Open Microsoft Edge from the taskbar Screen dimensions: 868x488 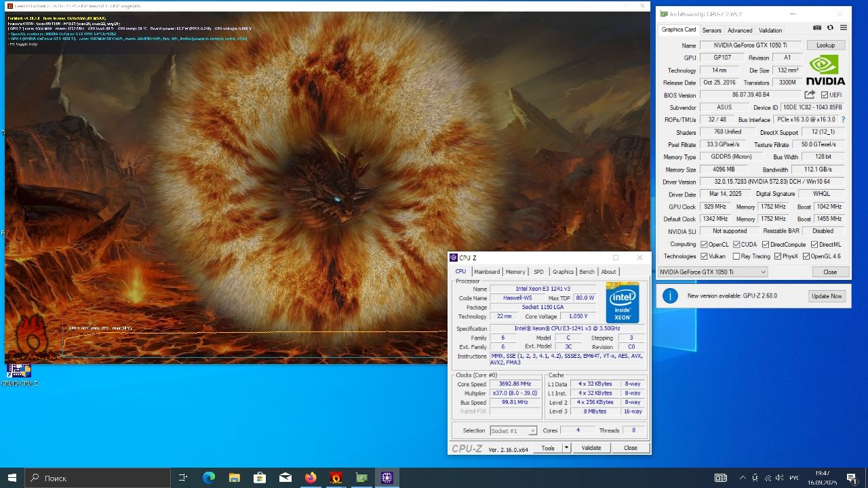coord(209,478)
